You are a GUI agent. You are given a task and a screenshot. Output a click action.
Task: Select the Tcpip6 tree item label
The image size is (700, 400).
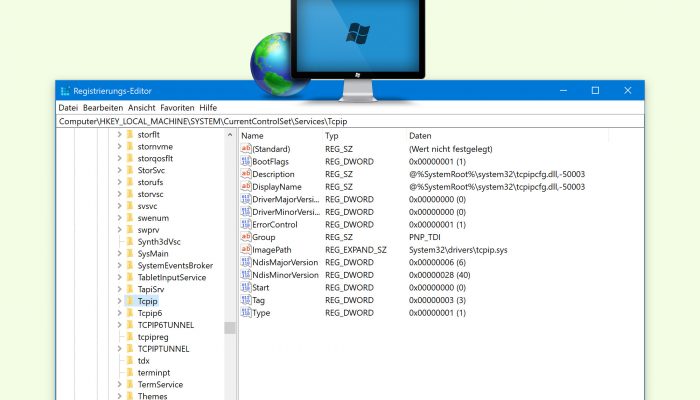[x=150, y=313]
